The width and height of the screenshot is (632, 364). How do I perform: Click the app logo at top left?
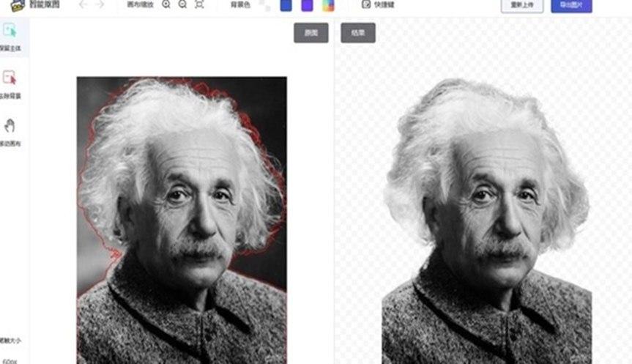tap(18, 5)
